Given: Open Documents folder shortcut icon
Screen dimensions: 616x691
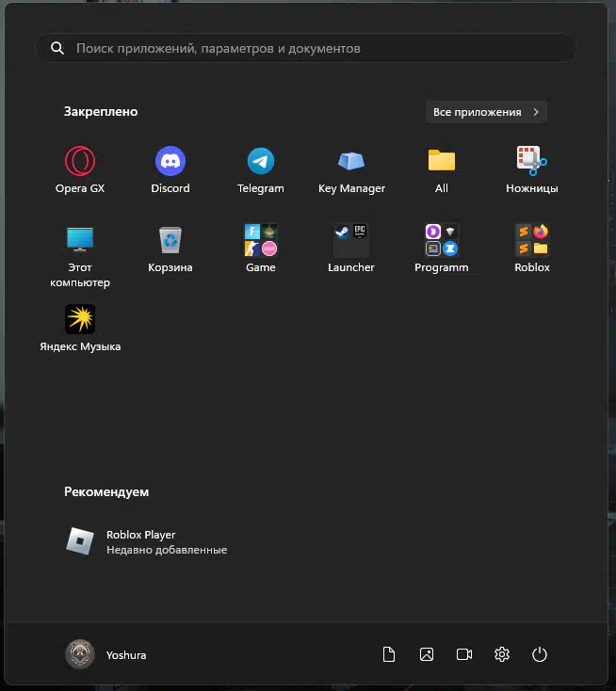Looking at the screenshot, I should point(389,654).
